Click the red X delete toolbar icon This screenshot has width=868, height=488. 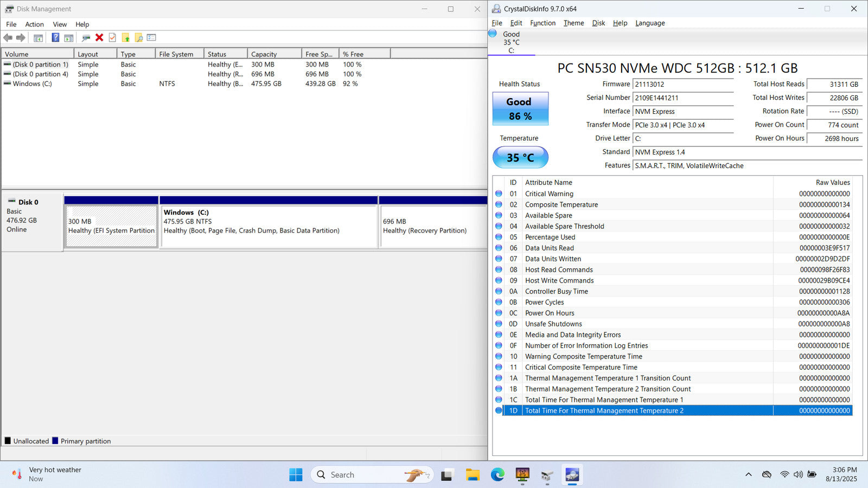point(99,38)
